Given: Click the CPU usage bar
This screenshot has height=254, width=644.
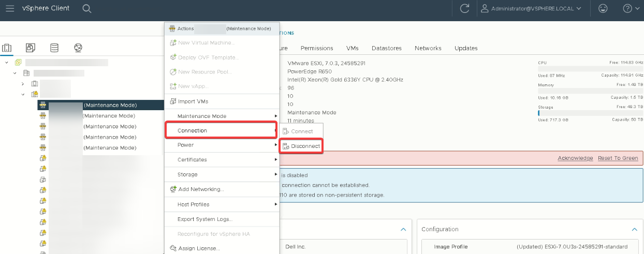Looking at the screenshot, I should [591, 68].
